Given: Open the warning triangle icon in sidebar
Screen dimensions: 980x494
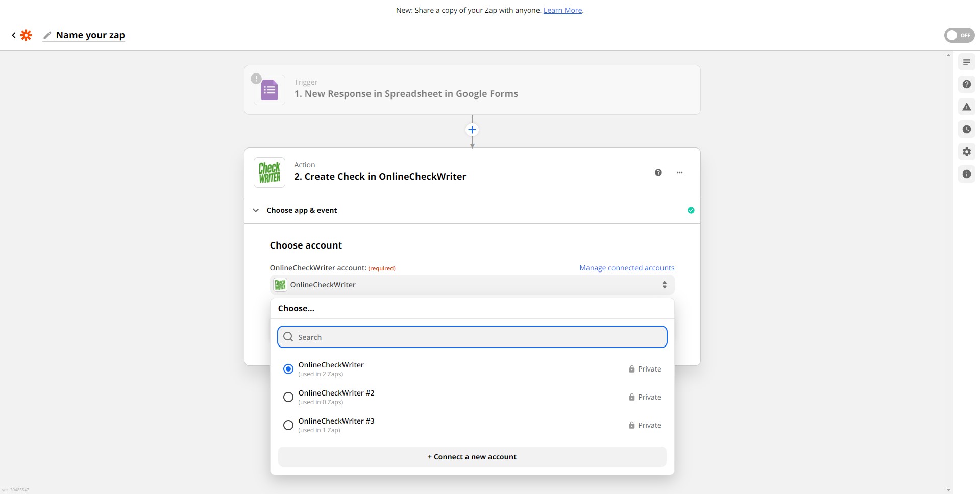Looking at the screenshot, I should pyautogui.click(x=966, y=107).
